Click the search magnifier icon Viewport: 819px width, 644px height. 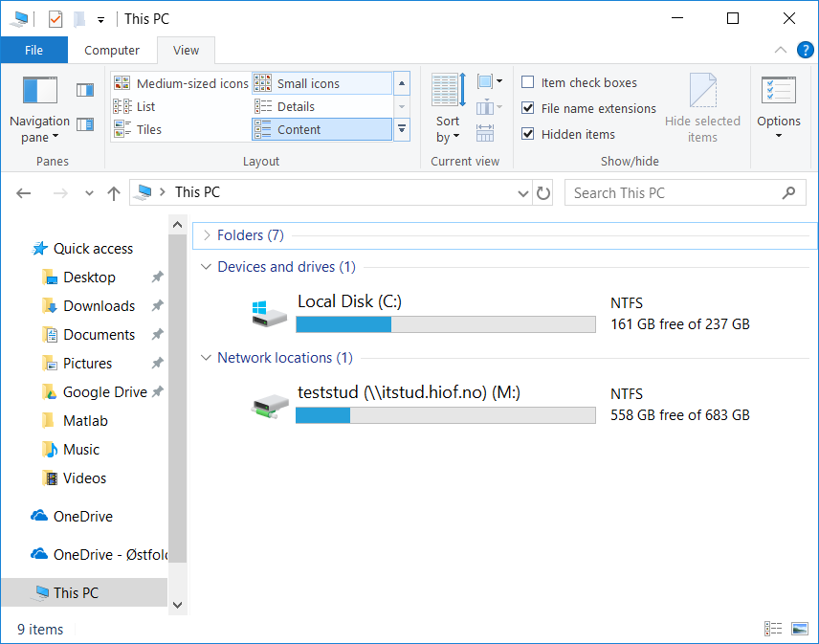[788, 192]
